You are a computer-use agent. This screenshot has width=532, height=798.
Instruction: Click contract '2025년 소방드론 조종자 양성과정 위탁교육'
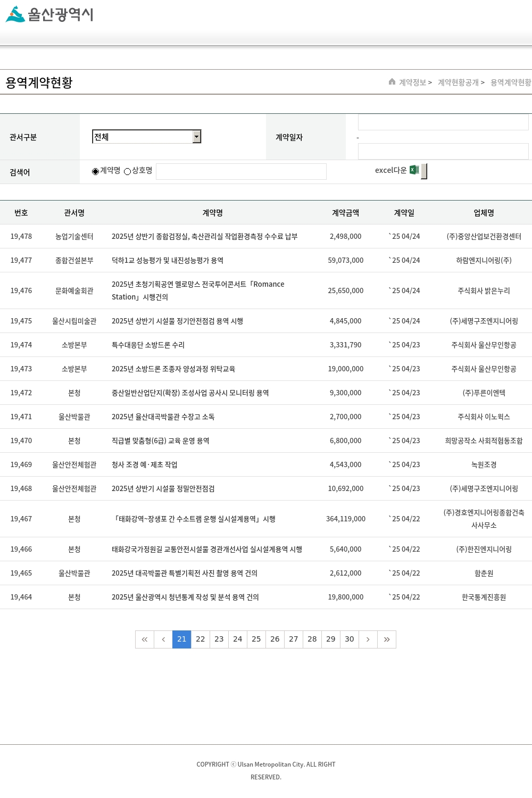(173, 369)
